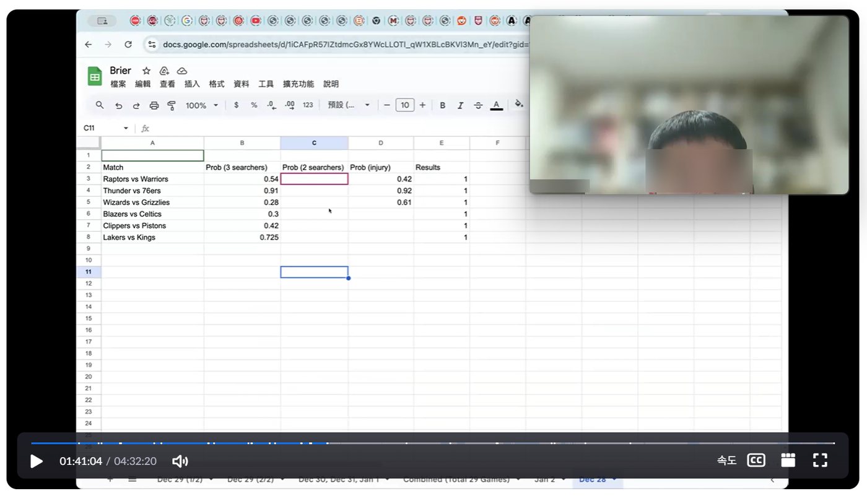This screenshot has width=867, height=504.
Task: Increase decimal places
Action: click(289, 105)
